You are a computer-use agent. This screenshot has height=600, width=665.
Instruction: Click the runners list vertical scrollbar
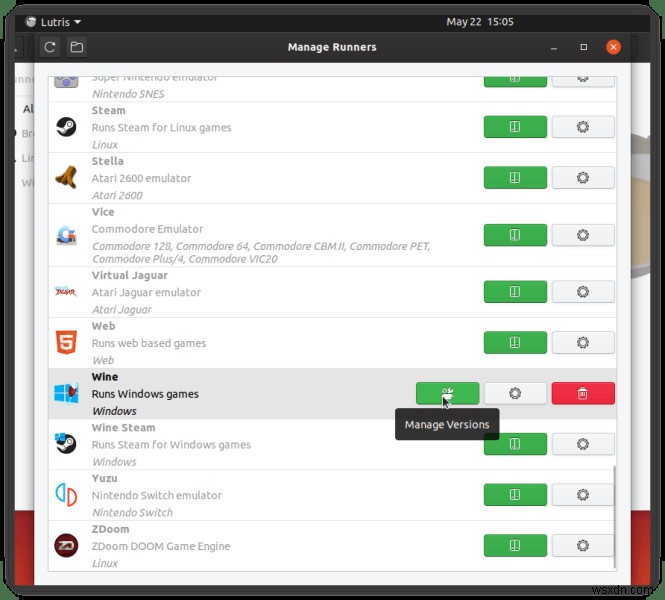pos(614,517)
